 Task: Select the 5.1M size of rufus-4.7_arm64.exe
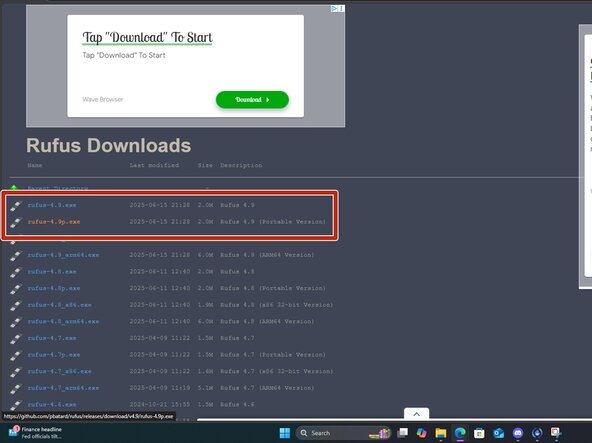click(x=205, y=388)
